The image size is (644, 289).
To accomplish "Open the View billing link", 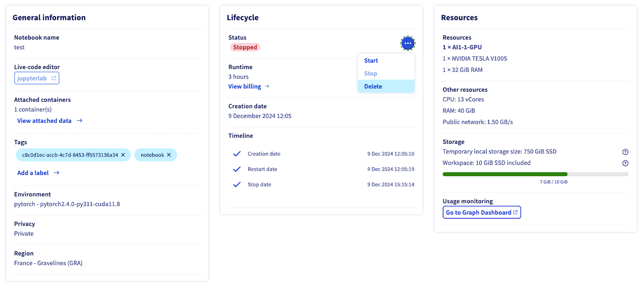I will click(245, 87).
